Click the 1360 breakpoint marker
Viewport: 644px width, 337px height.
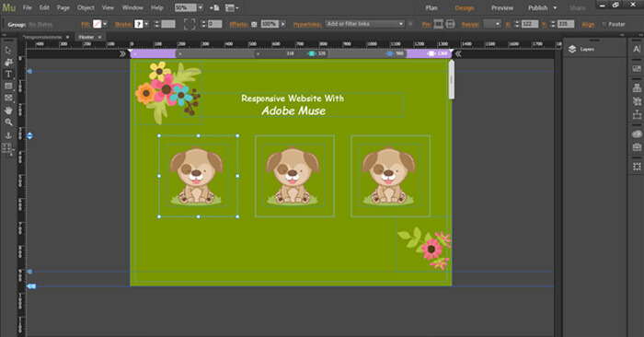[x=431, y=53]
